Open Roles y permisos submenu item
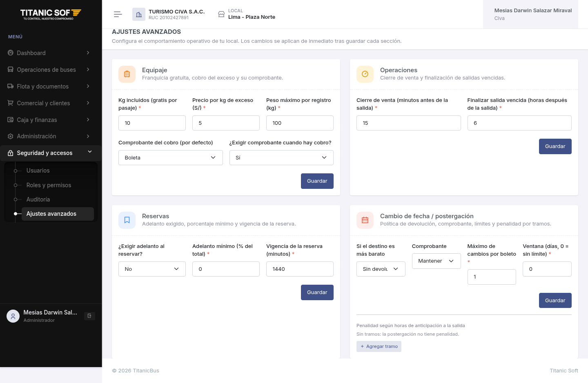Screen dimensions: 588x383 point(49,185)
